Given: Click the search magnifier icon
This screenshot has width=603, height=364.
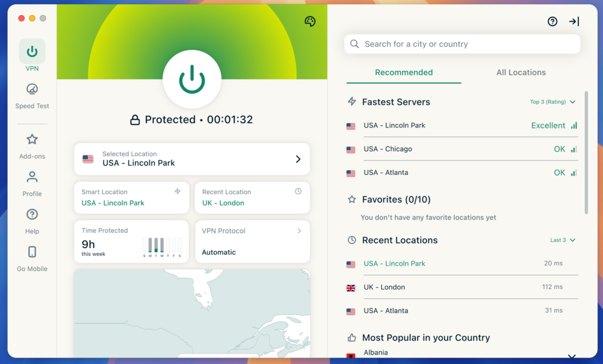Looking at the screenshot, I should [354, 44].
